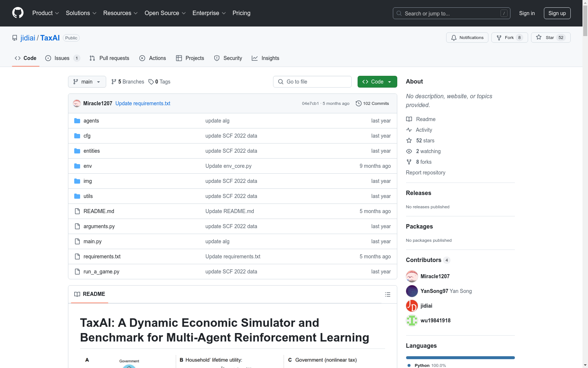Click the Activity pulse icon
The image size is (588, 368).
409,130
